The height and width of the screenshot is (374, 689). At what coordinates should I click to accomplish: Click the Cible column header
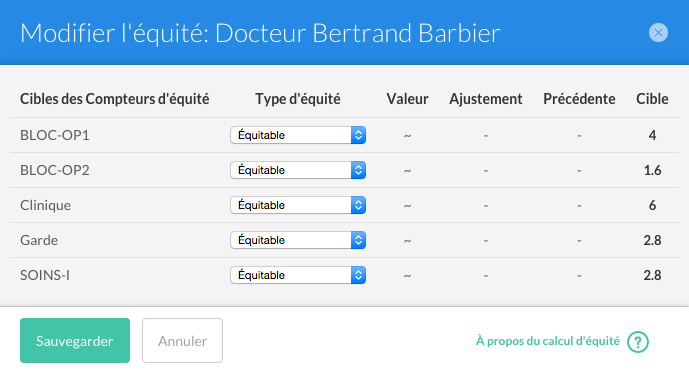pos(652,99)
